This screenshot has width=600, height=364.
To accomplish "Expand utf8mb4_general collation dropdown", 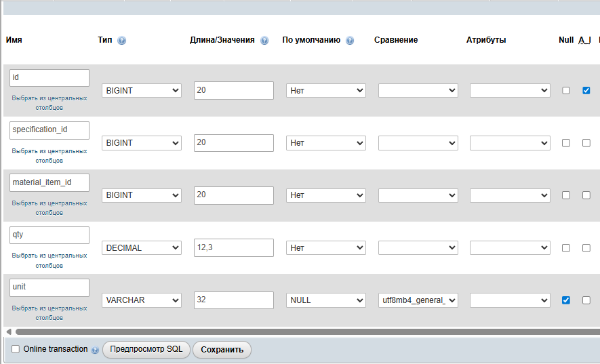I will pyautogui.click(x=418, y=300).
